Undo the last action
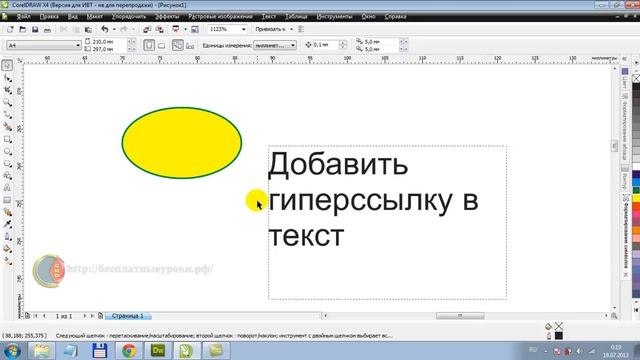Image resolution: width=640 pixels, height=360 pixels. click(x=105, y=29)
